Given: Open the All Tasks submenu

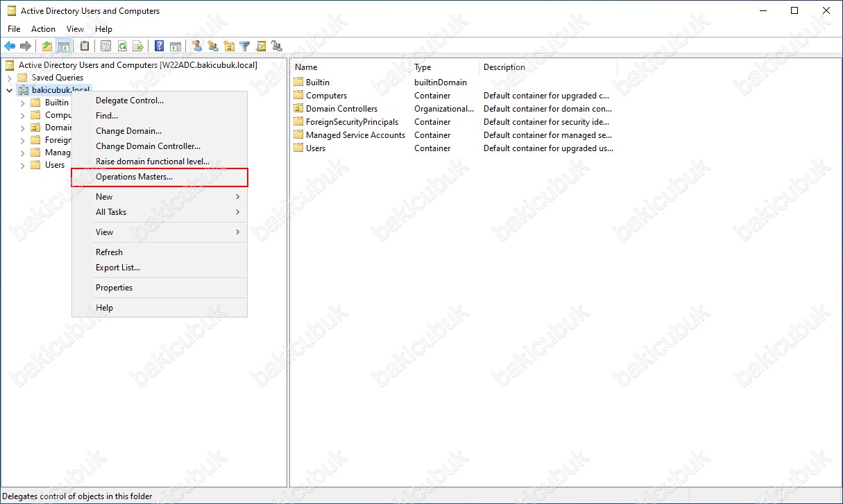Looking at the screenshot, I should pyautogui.click(x=159, y=212).
